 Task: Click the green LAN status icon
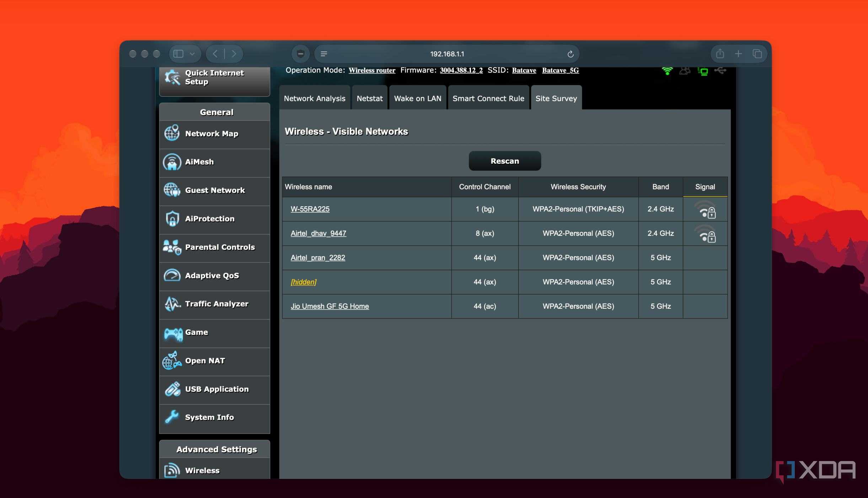point(703,71)
